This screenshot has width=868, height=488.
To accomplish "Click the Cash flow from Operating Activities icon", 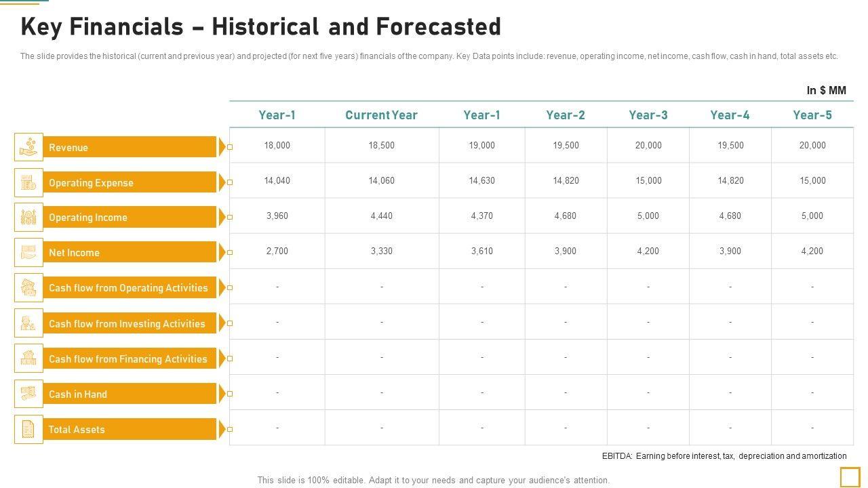I will click(x=28, y=288).
